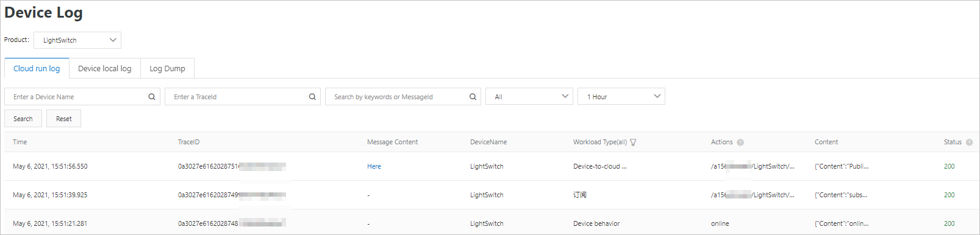Select the time May 6, 2021, 15:51:39.925

(x=50, y=195)
